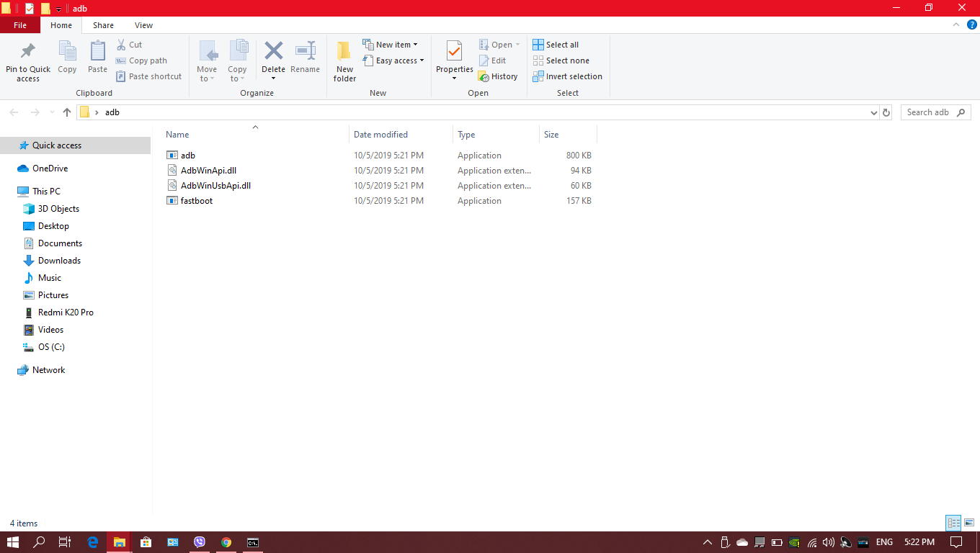Screen dimensions: 980x553
Task: Click Pin to Quick access icon
Action: click(28, 52)
